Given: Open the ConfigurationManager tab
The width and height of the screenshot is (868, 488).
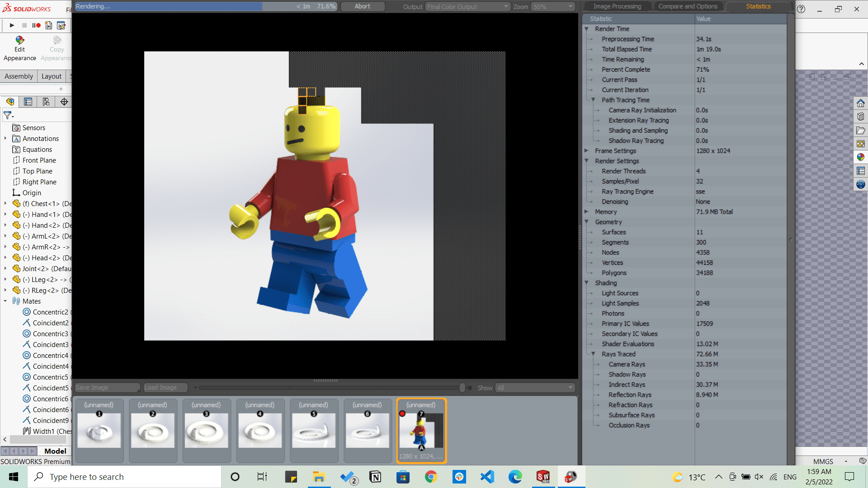Looking at the screenshot, I should (x=46, y=102).
